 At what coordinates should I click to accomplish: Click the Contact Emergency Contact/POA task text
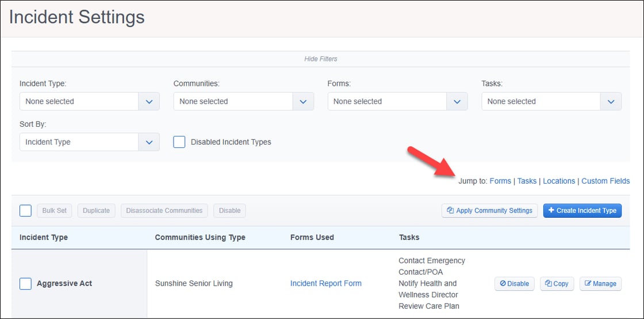432,267
